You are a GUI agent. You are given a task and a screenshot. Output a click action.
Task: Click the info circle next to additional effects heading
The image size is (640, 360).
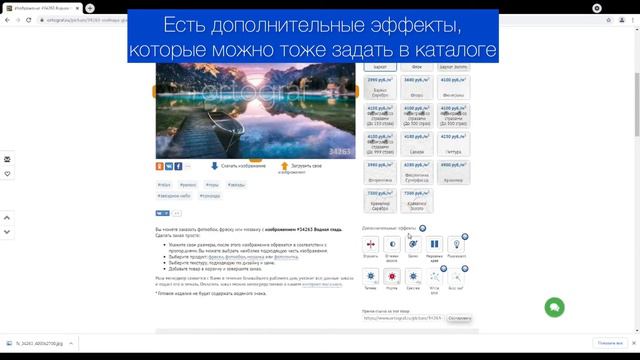pos(422,228)
